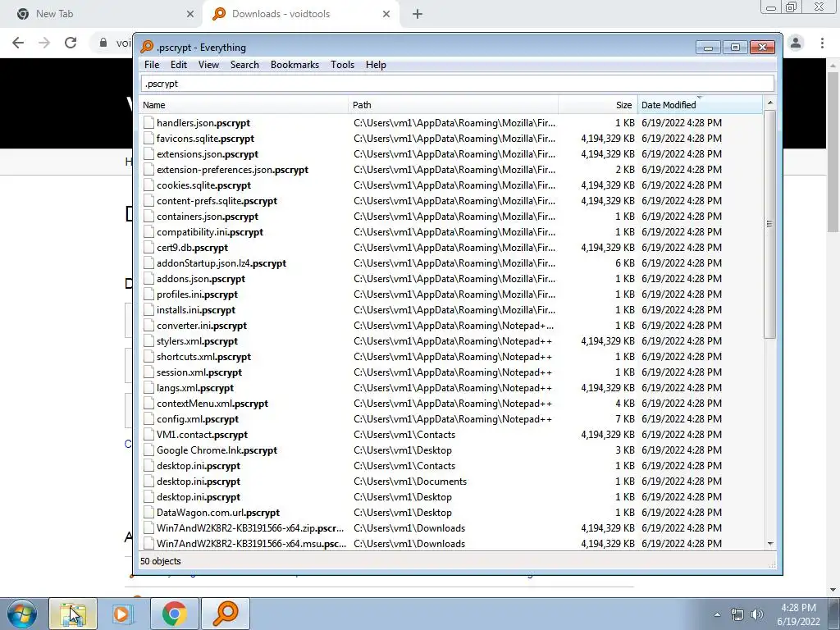840x630 pixels.
Task: Click the Contacts path of VM1.contact.pscrypt
Action: coord(404,435)
